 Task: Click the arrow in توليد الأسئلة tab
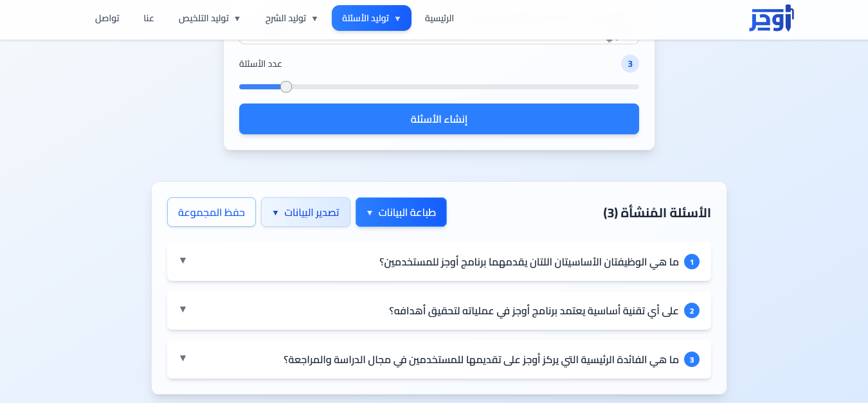click(x=397, y=19)
